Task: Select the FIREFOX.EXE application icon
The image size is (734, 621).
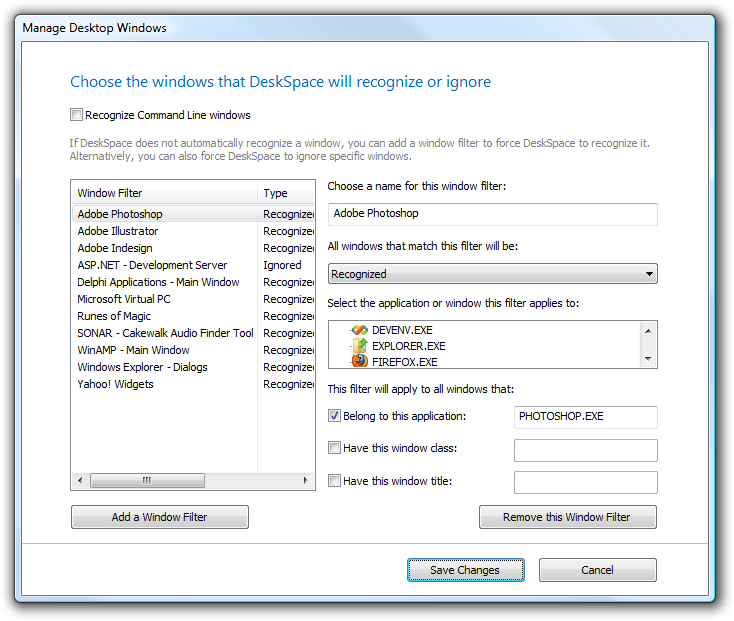Action: [360, 362]
